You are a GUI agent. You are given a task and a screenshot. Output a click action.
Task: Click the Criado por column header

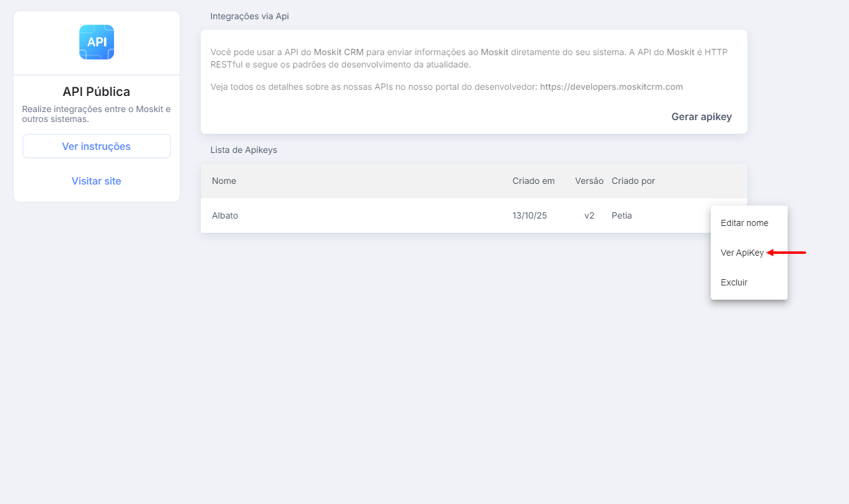pos(633,181)
